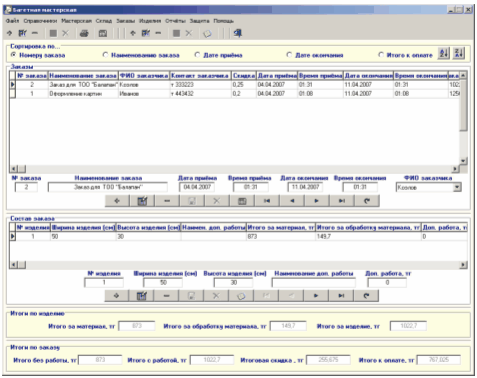Refresh the orders navigator
477x378 pixels.
click(367, 201)
